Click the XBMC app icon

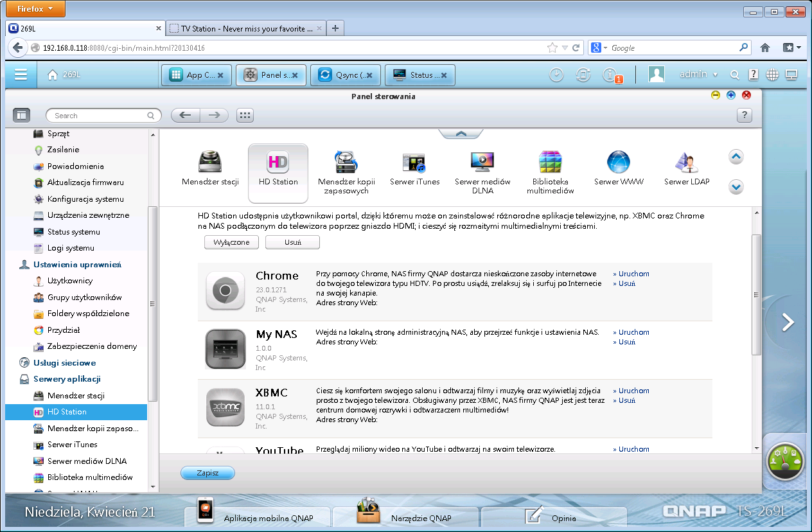225,407
